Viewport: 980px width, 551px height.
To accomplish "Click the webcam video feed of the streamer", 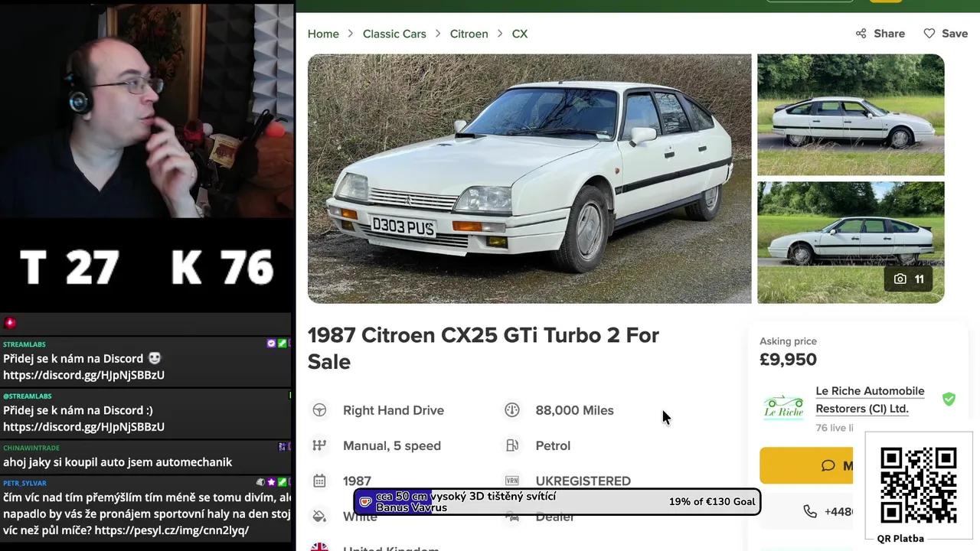I will click(x=147, y=110).
